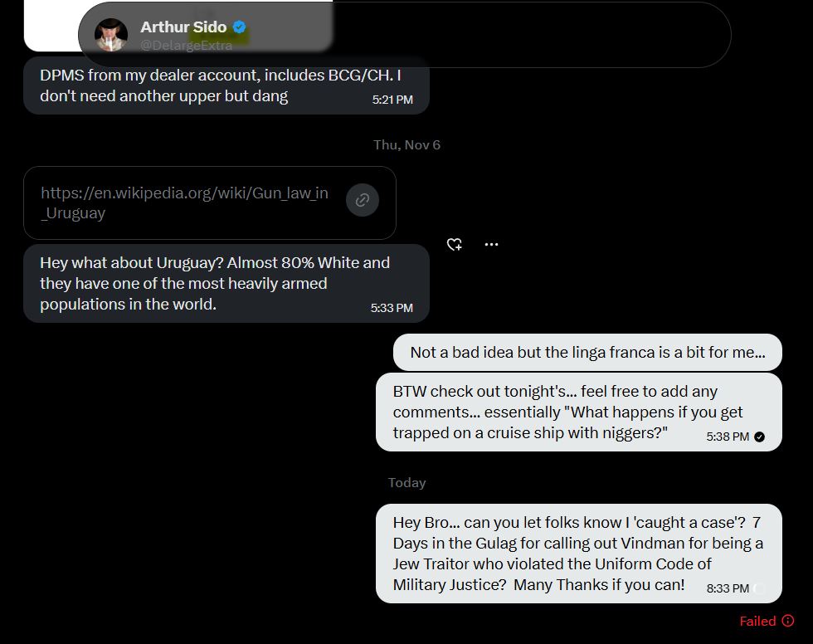The height and width of the screenshot is (644, 813).
Task: Click the read checkmark beside 5:38 PM
Action: coord(760,437)
